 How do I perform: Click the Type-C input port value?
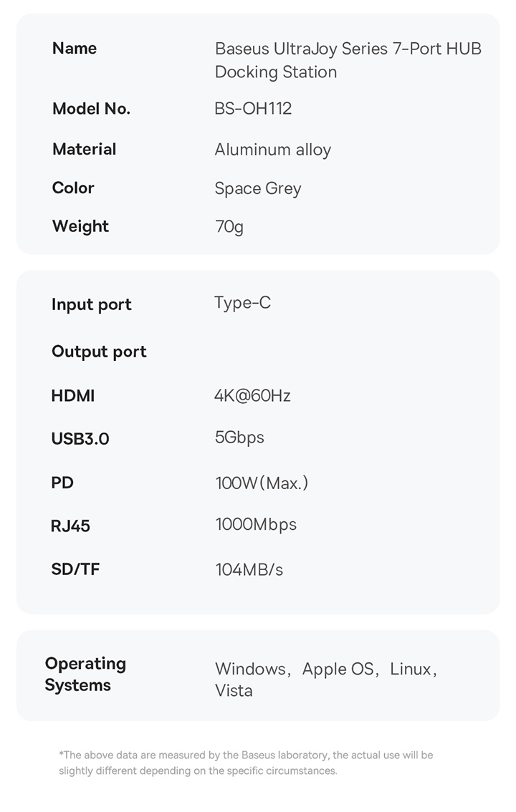click(x=242, y=303)
